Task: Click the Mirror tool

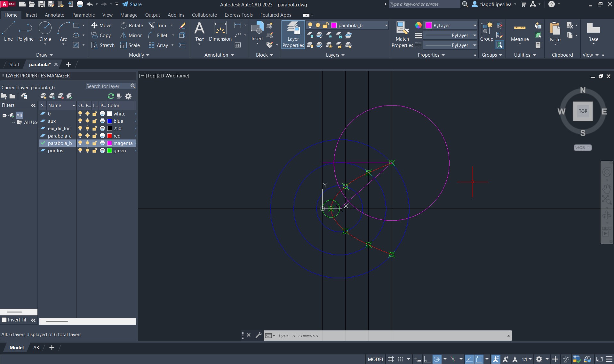Action: point(131,36)
